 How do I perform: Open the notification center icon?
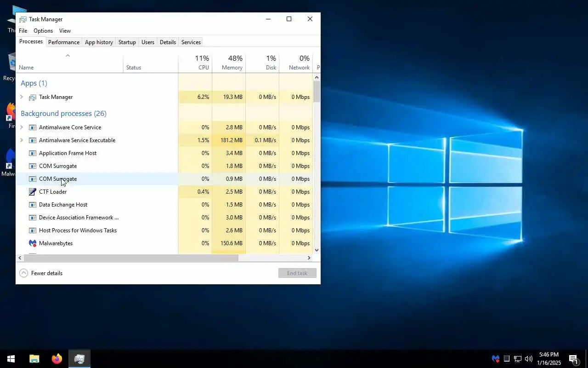click(573, 359)
